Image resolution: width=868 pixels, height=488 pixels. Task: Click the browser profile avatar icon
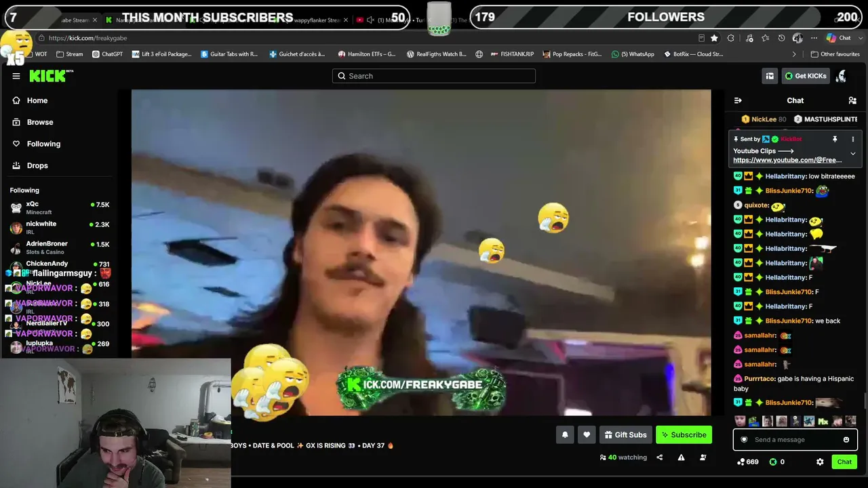click(x=798, y=38)
